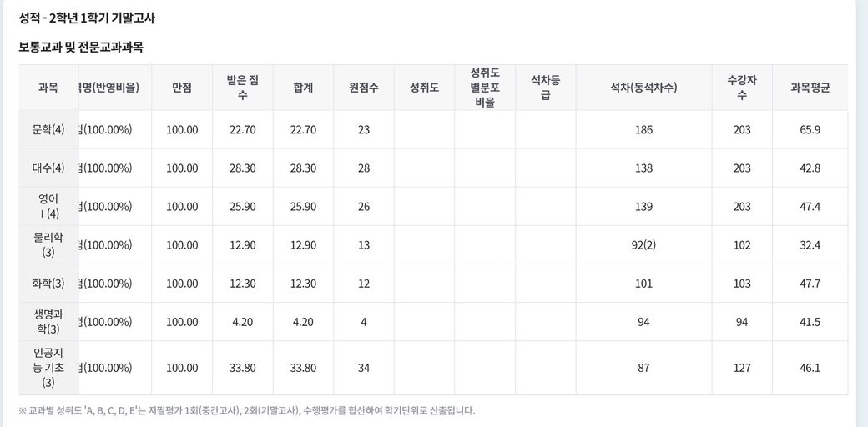The image size is (868, 427).
Task: Click the 문학(4) subject row label
Action: pyautogui.click(x=48, y=130)
